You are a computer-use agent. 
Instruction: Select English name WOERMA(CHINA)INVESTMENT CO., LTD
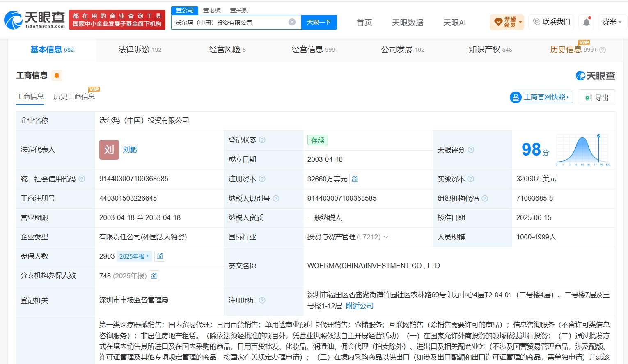[x=374, y=266]
